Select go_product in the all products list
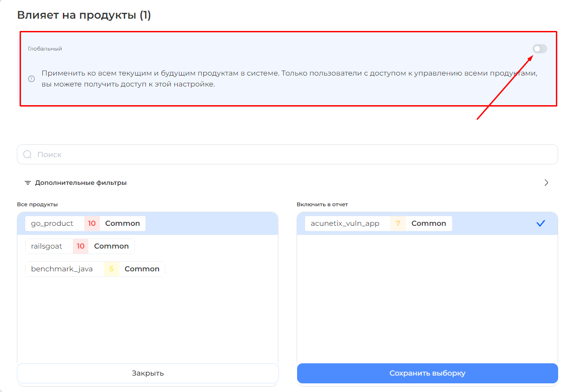Image resolution: width=575 pixels, height=392 pixels. coord(52,224)
